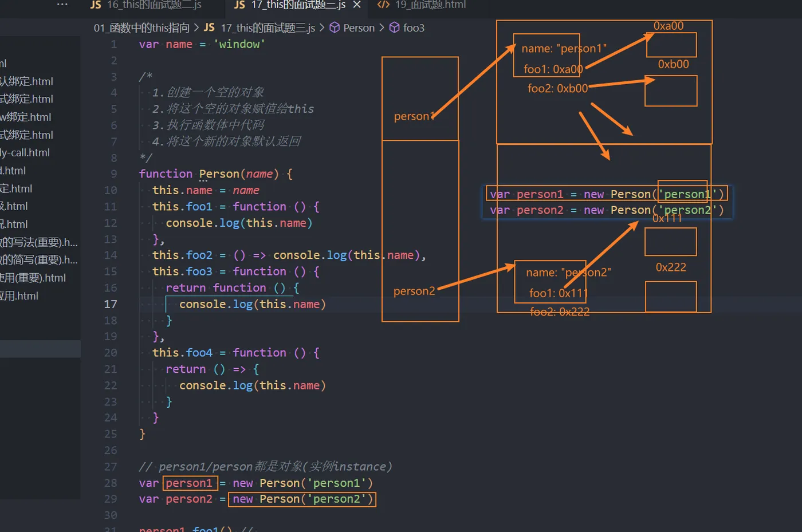Click the JS icon in the breadcrumb path
The height and width of the screenshot is (532, 802).
pyautogui.click(x=209, y=27)
